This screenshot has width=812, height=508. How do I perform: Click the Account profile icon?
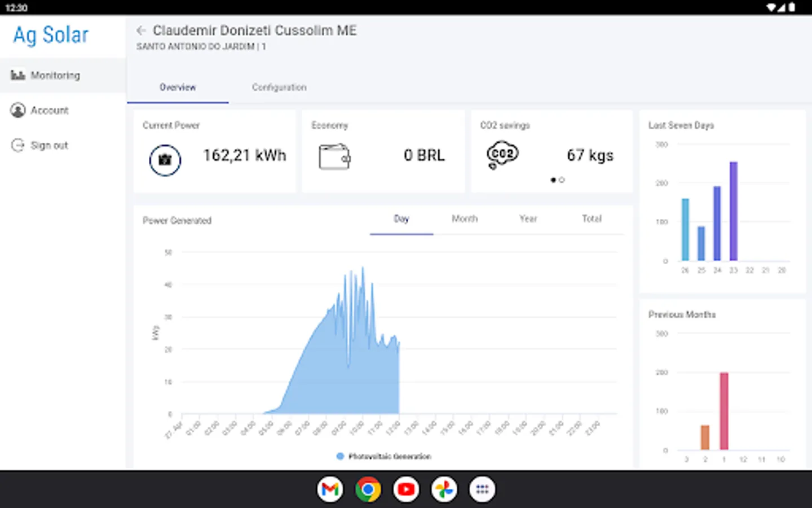click(x=18, y=110)
